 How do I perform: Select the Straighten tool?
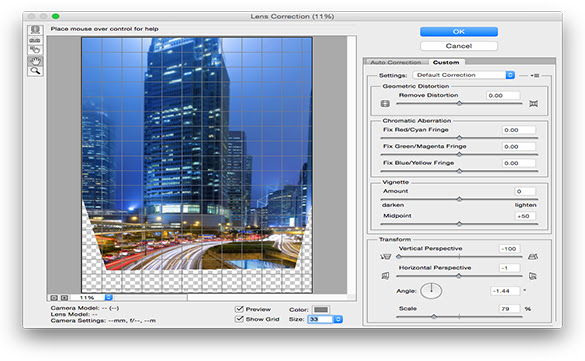pos(35,40)
